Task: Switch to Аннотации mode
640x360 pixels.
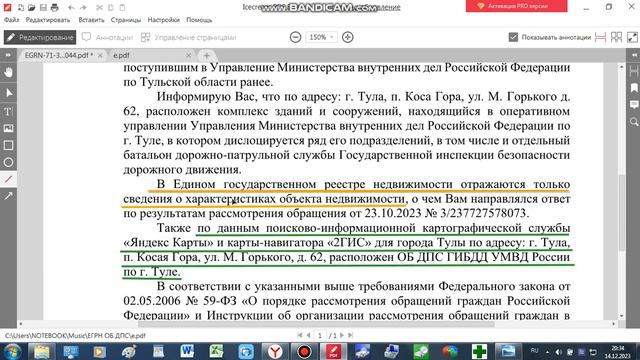Action: click(107, 37)
